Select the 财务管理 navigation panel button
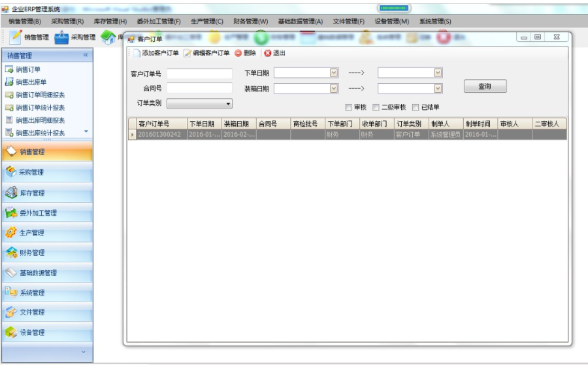Viewport: 588px width, 365px height. pyautogui.click(x=47, y=252)
